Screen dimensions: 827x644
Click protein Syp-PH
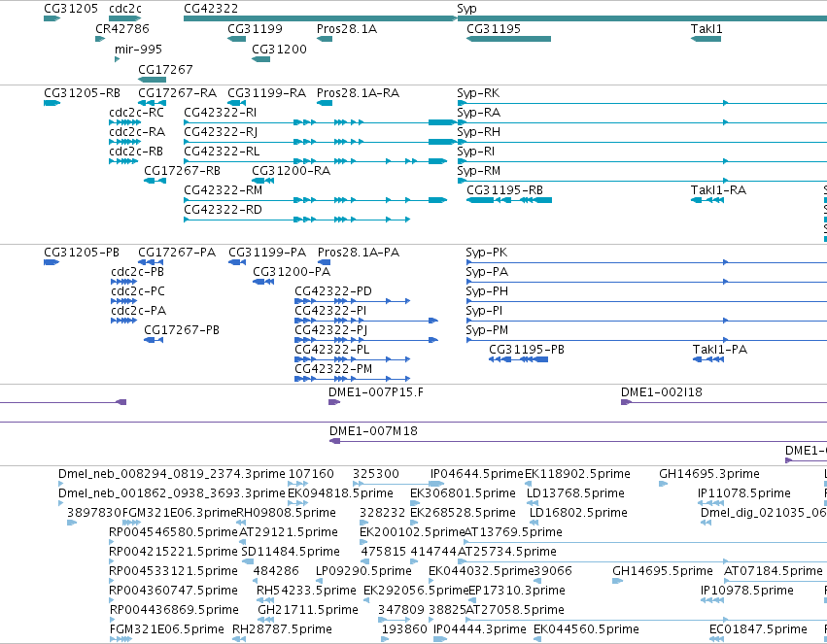point(487,291)
